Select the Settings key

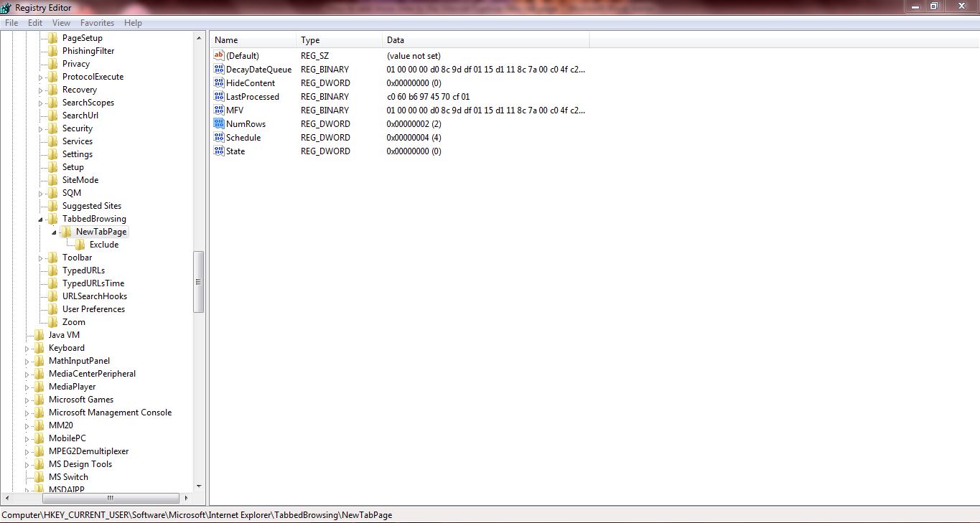(78, 154)
